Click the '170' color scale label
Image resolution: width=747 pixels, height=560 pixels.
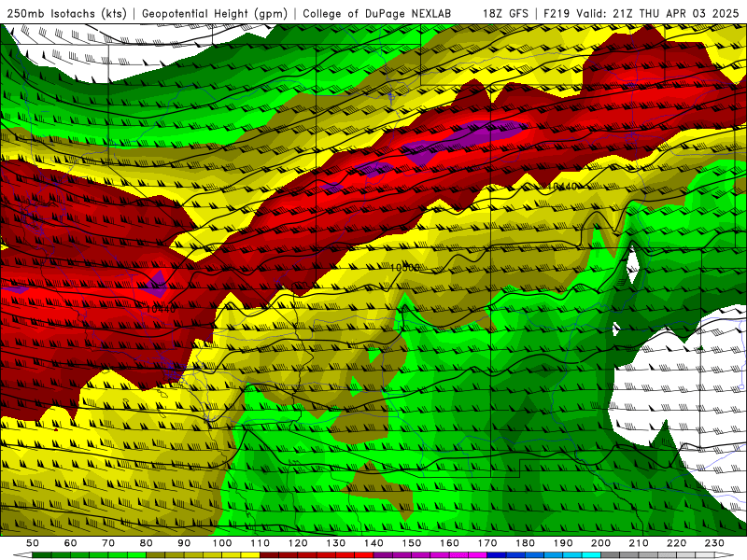click(x=487, y=543)
